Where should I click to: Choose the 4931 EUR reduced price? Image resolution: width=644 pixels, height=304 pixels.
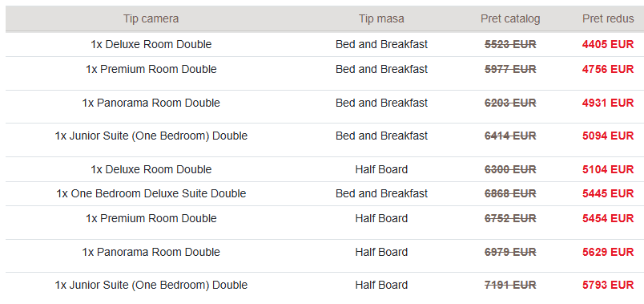point(608,103)
